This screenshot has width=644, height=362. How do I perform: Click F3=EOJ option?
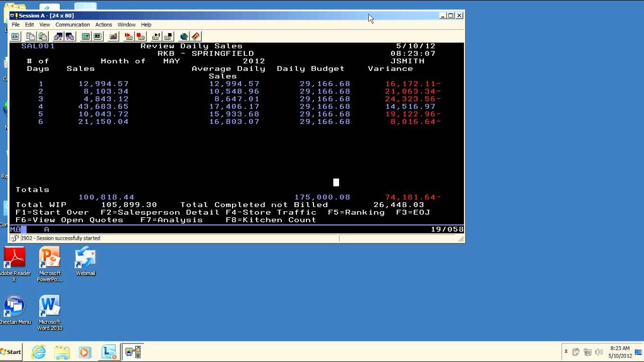coord(413,212)
